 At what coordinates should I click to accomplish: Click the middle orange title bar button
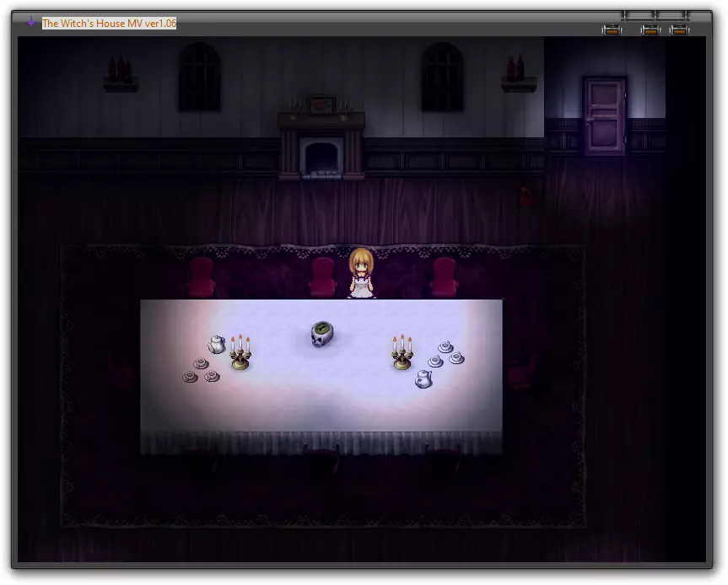[x=650, y=30]
